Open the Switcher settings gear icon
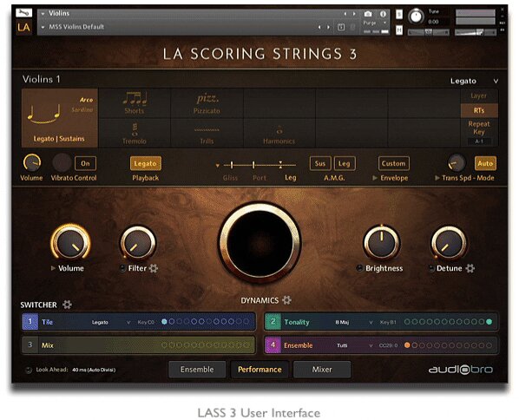519x420 pixels. [x=67, y=305]
